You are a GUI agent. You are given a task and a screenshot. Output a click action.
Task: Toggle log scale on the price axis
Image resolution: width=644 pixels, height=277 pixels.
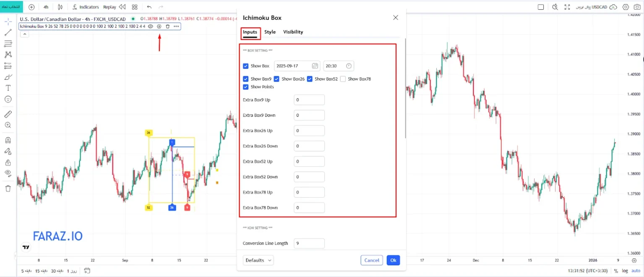coord(625,271)
